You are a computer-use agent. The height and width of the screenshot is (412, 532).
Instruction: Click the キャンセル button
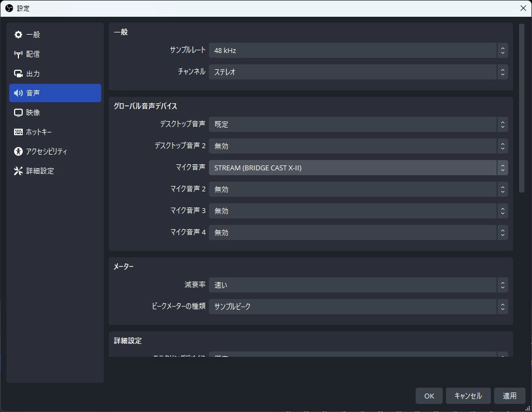coord(468,396)
